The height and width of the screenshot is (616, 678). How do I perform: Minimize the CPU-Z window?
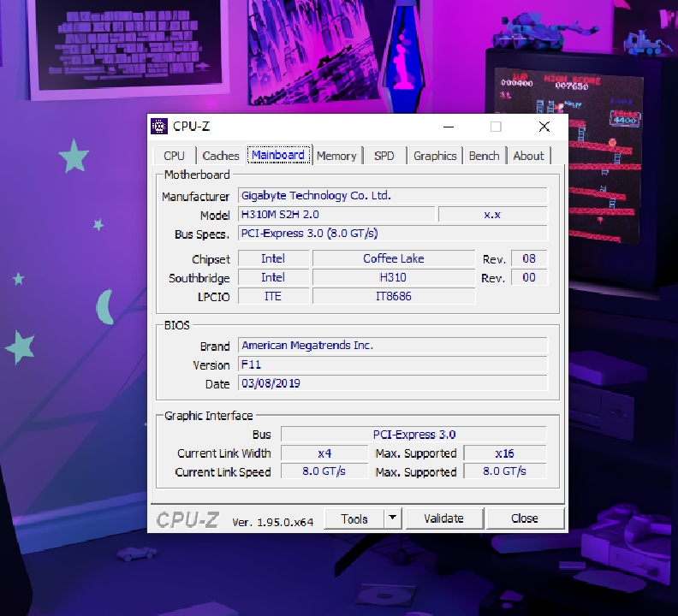(449, 127)
